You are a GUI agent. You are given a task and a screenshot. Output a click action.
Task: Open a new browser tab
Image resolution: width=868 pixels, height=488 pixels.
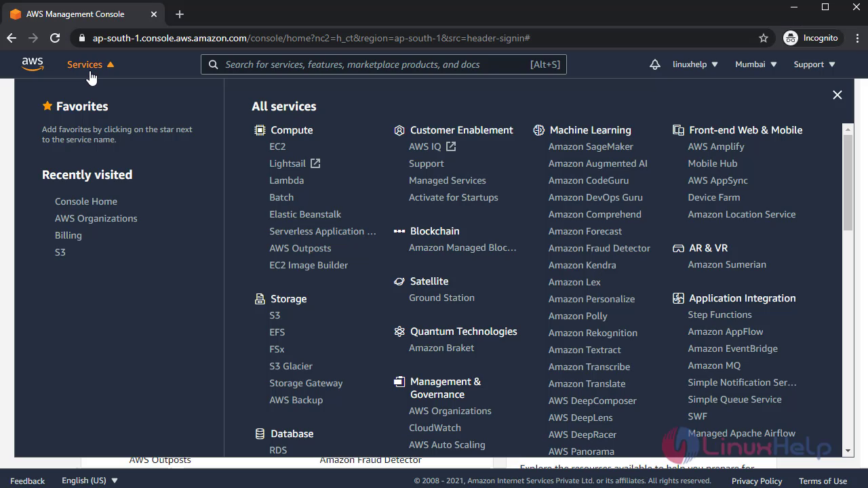(x=180, y=14)
